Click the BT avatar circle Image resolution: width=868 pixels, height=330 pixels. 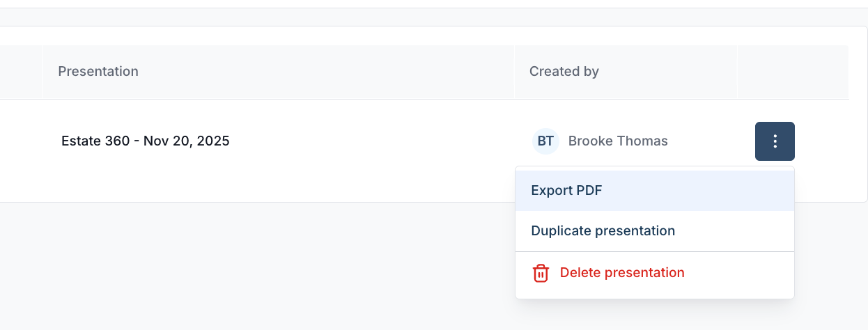click(x=545, y=141)
